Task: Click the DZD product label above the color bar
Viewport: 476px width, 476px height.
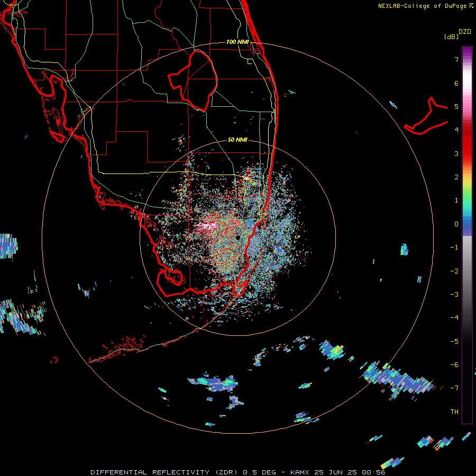Action: coord(465,32)
